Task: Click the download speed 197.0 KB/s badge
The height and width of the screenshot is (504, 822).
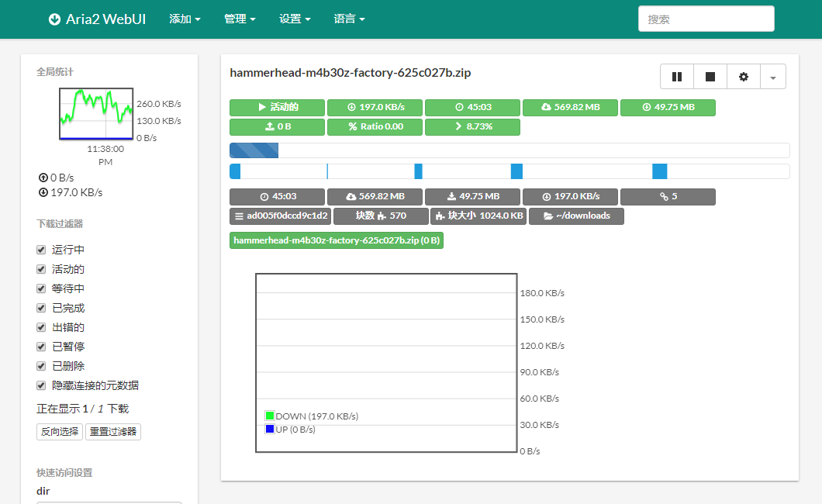Action: click(375, 108)
